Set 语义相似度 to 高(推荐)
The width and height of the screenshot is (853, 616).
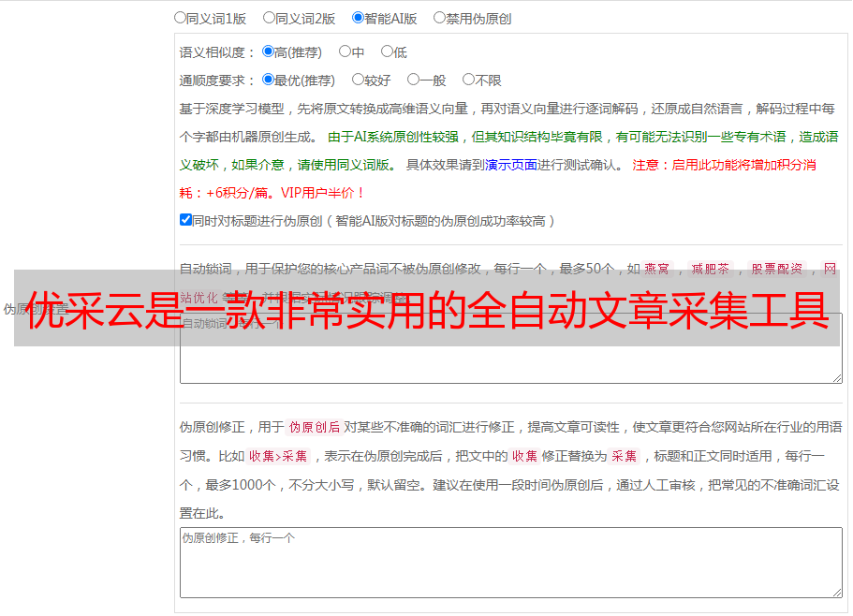pyautogui.click(x=268, y=51)
